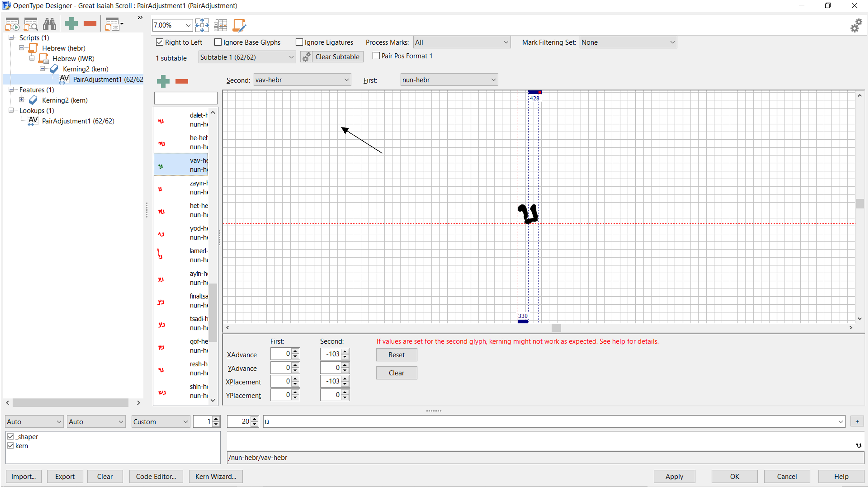Expand the Kerning2 (kern) node under Features
Screen dimensions: 868x489
21,100
